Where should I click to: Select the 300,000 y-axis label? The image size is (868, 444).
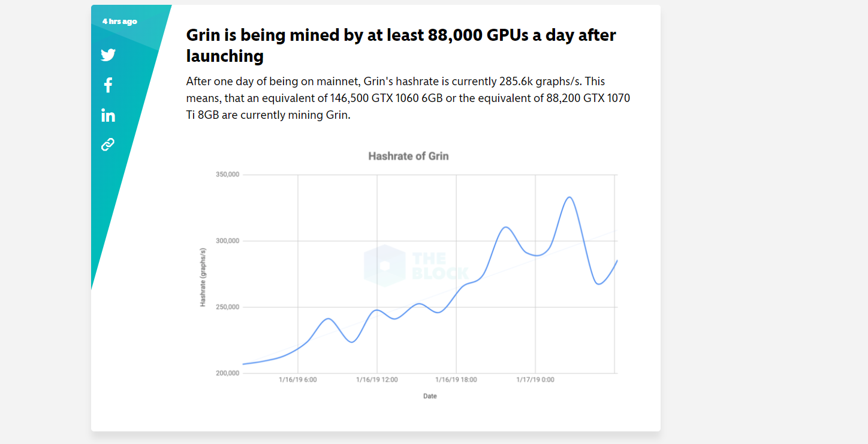click(x=227, y=241)
